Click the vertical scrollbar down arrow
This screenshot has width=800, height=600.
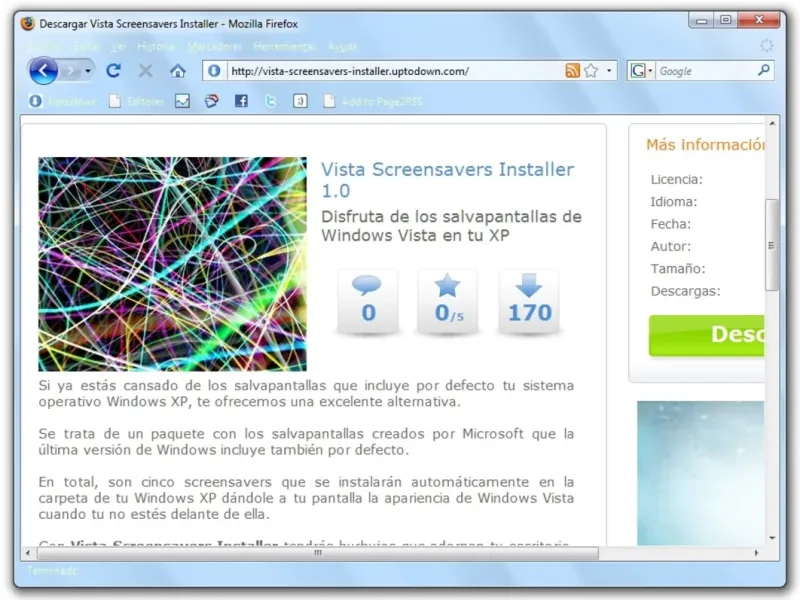click(x=772, y=538)
